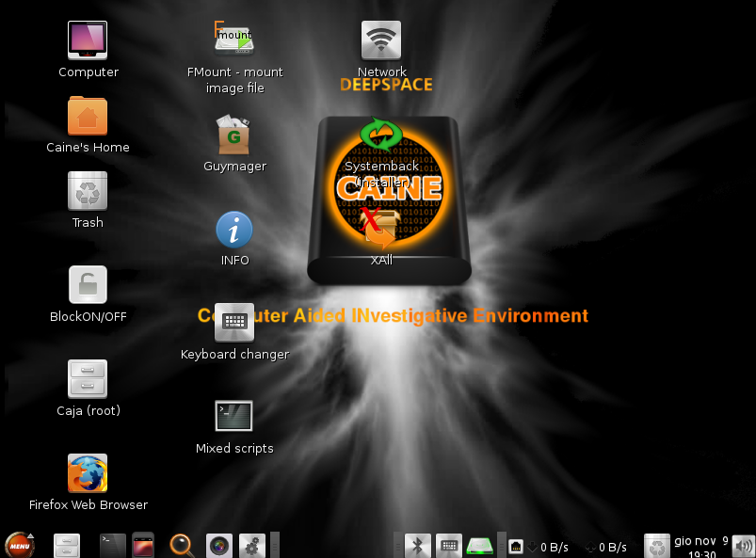This screenshot has height=558, width=756.
Task: Click the ethernet network monitor icon in panel
Action: pyautogui.click(x=516, y=547)
